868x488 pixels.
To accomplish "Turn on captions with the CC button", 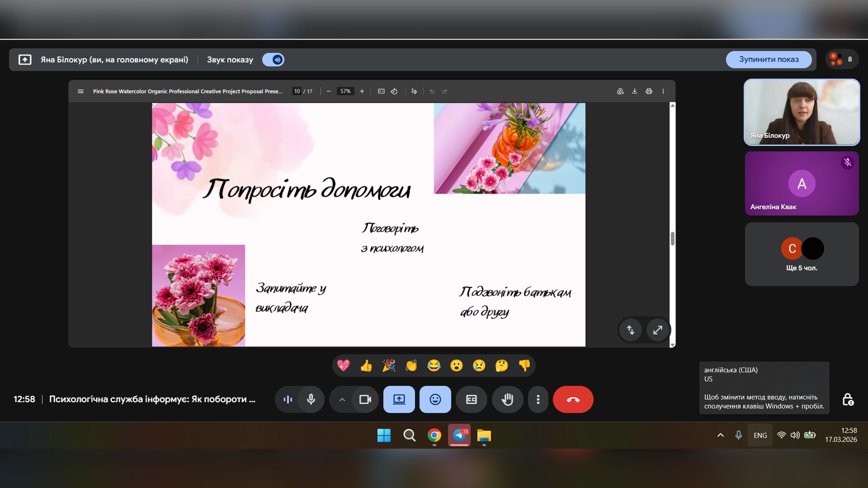I will [x=471, y=399].
